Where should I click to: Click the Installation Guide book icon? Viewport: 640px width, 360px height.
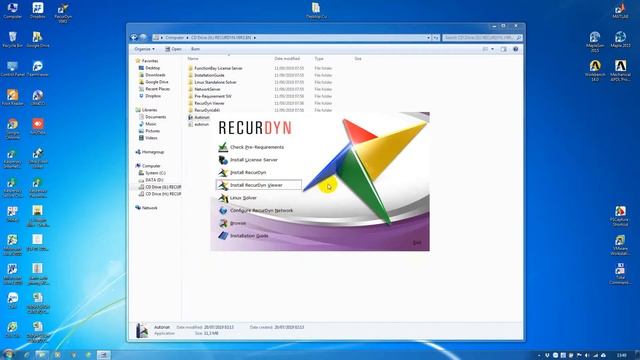[x=223, y=236]
